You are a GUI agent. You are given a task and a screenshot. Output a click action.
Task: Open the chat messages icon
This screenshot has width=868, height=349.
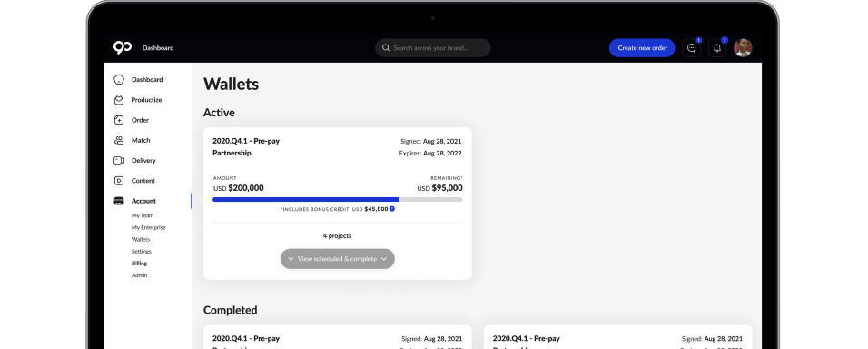pyautogui.click(x=692, y=48)
